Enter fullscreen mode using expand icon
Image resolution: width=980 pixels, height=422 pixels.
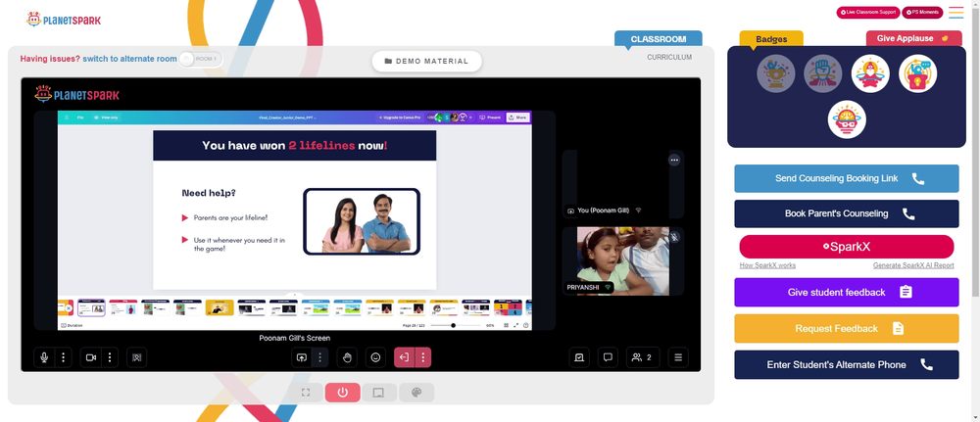pyautogui.click(x=306, y=393)
